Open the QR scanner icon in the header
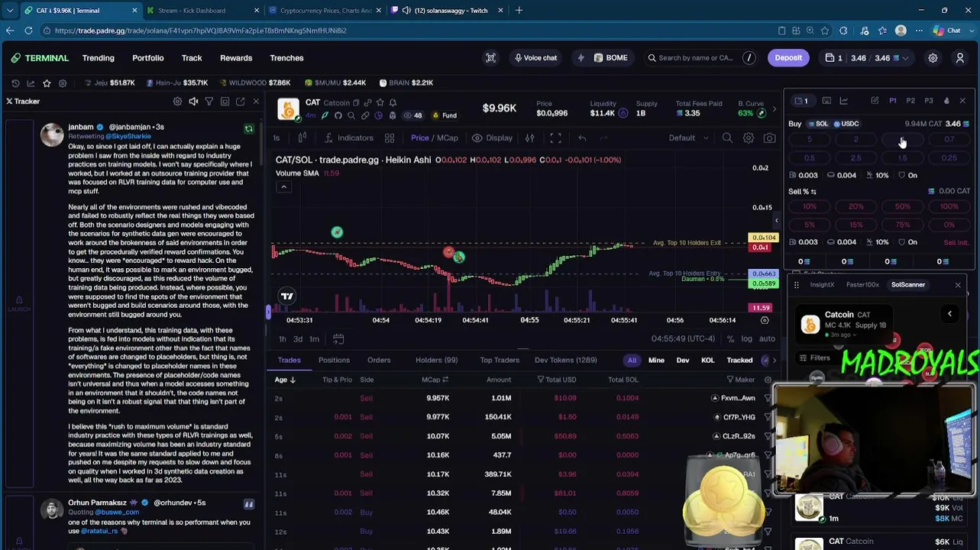Image resolution: width=980 pixels, height=550 pixels. [x=490, y=58]
